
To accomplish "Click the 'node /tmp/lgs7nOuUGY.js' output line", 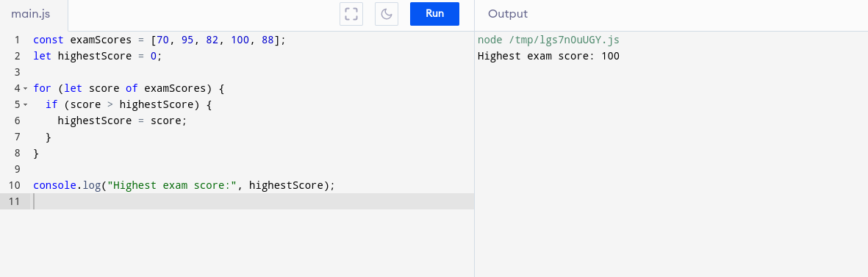I will pos(548,40).
